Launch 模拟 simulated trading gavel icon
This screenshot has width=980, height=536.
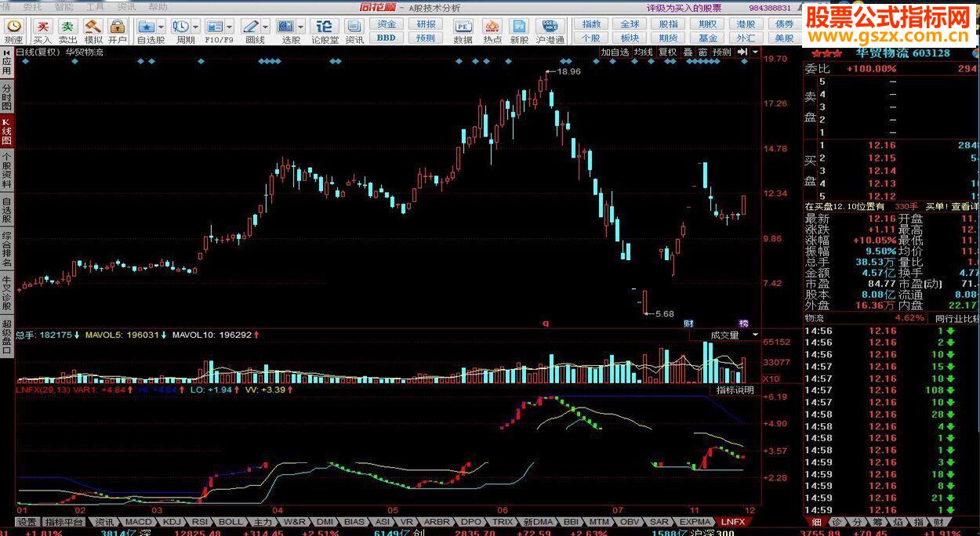[93, 31]
